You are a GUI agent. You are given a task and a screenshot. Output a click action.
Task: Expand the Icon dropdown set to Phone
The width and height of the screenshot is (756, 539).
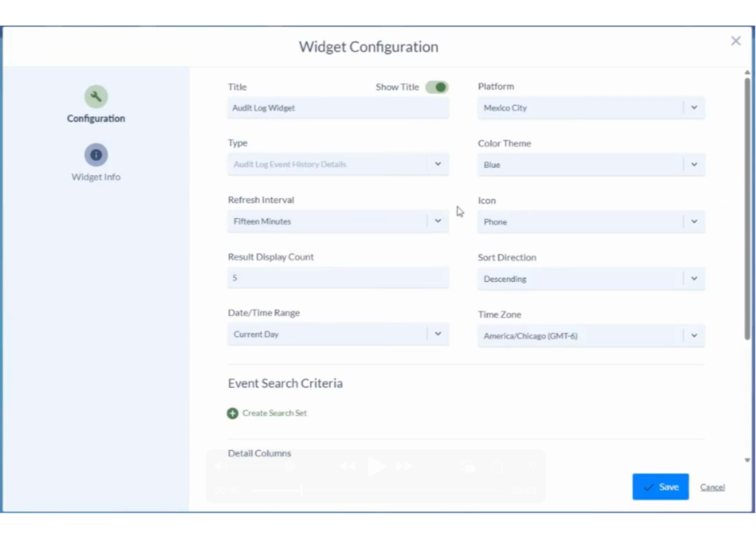point(694,221)
